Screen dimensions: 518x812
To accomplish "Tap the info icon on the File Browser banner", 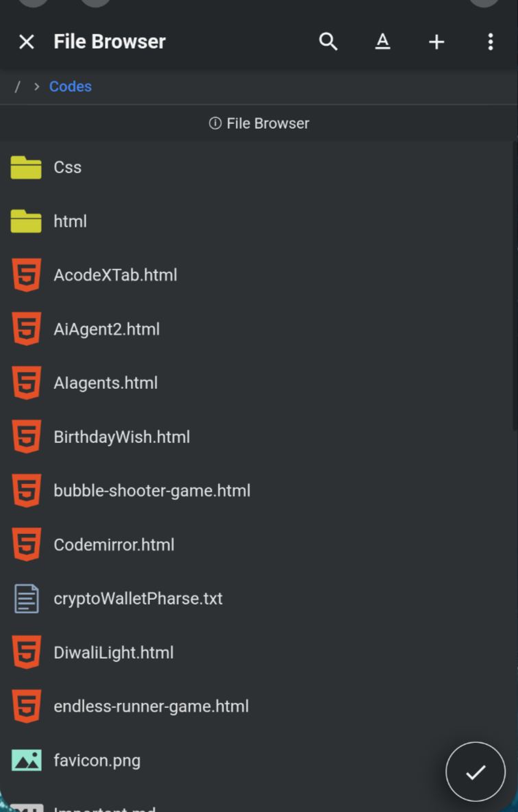I will point(214,123).
